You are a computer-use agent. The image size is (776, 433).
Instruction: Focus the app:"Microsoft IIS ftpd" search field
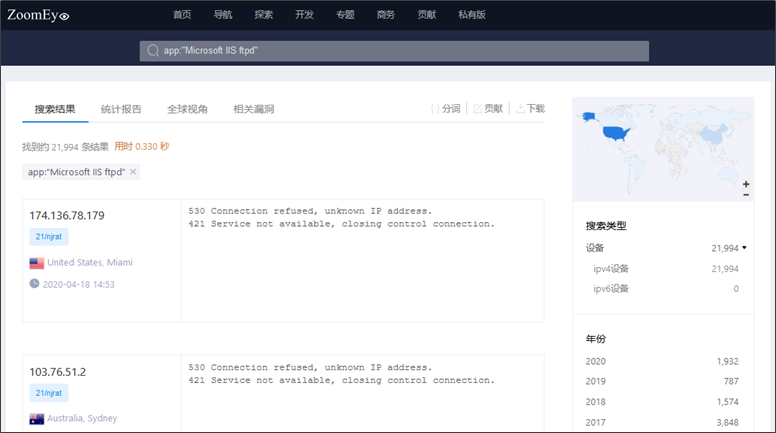point(394,51)
